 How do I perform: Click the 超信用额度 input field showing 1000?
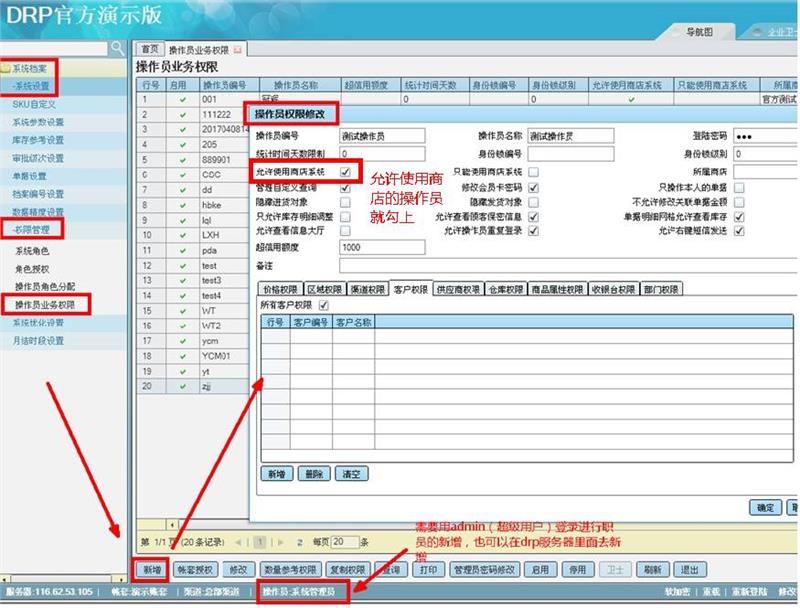click(382, 247)
